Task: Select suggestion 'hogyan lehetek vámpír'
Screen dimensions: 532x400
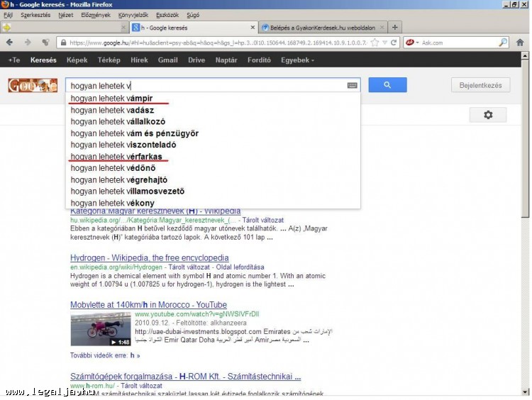Action: 111,98
